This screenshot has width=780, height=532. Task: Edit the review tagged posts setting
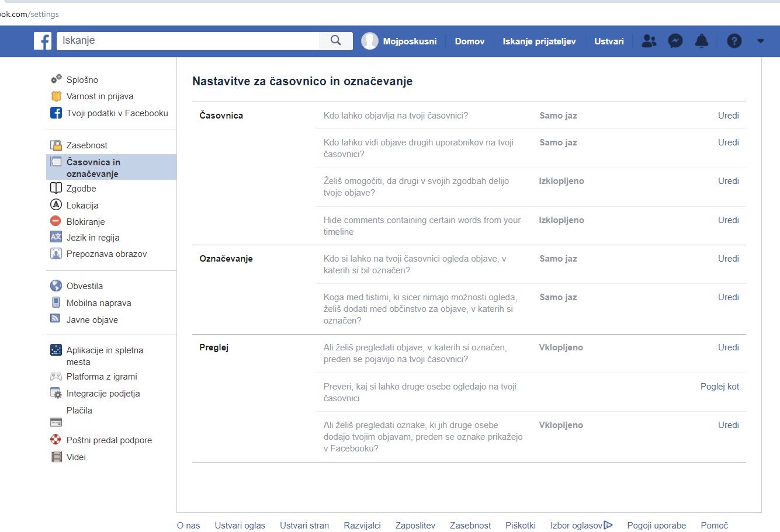pos(728,347)
